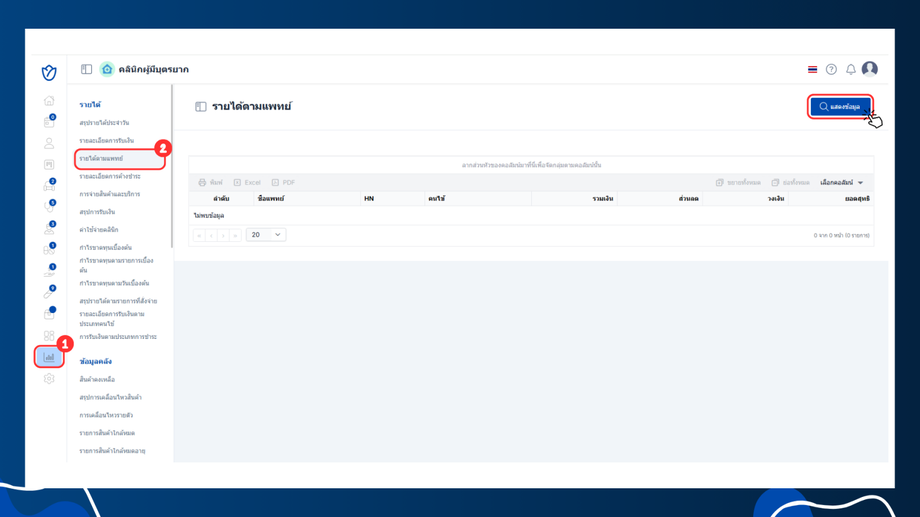The width and height of the screenshot is (920, 517).
Task: Open help with the question mark icon
Action: tap(831, 69)
